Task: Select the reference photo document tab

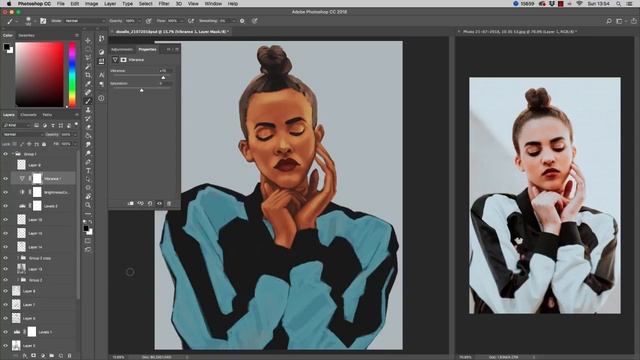Action: click(x=519, y=31)
